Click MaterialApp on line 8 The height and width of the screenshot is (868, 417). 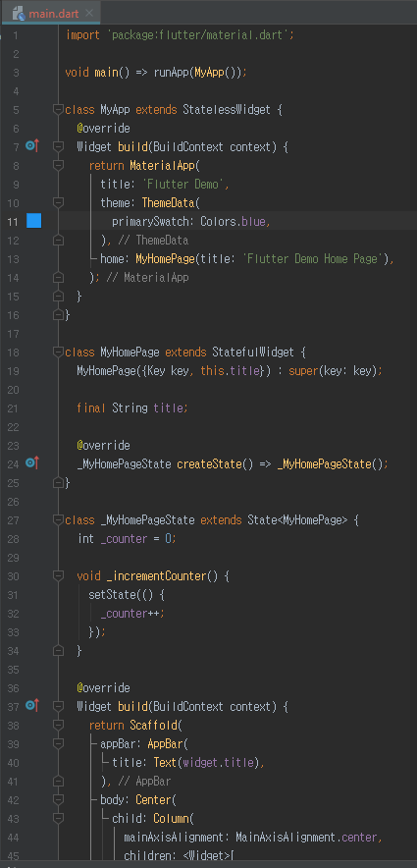click(x=163, y=166)
